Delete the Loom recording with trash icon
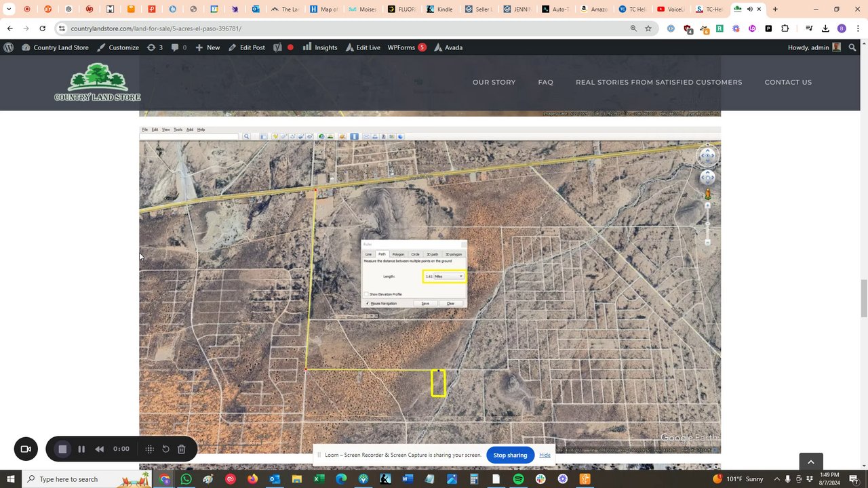The width and height of the screenshot is (868, 488). [x=182, y=449]
